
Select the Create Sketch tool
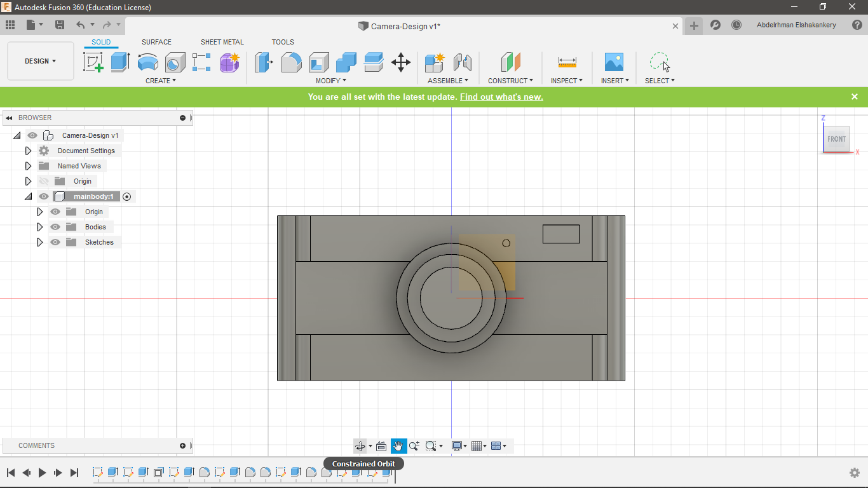[93, 62]
